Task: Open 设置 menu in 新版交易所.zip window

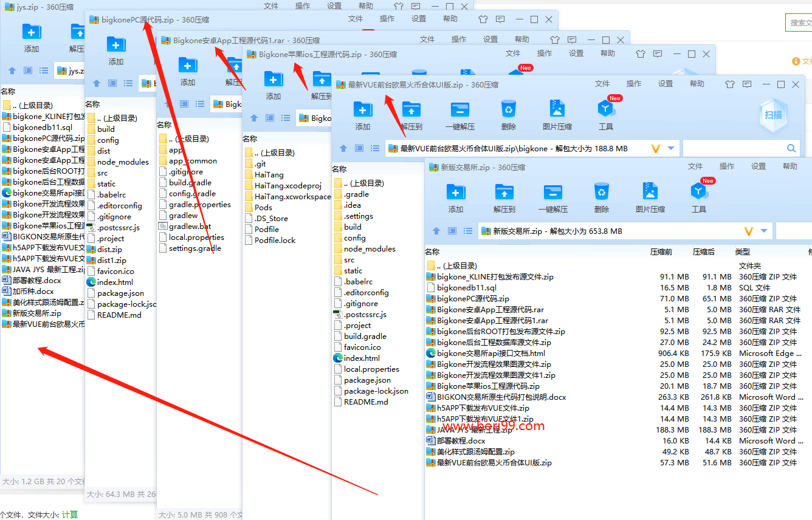Action: coord(759,166)
